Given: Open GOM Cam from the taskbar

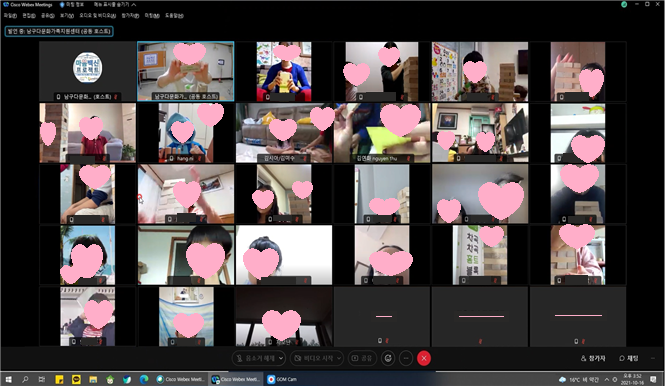Looking at the screenshot, I should [x=282, y=379].
